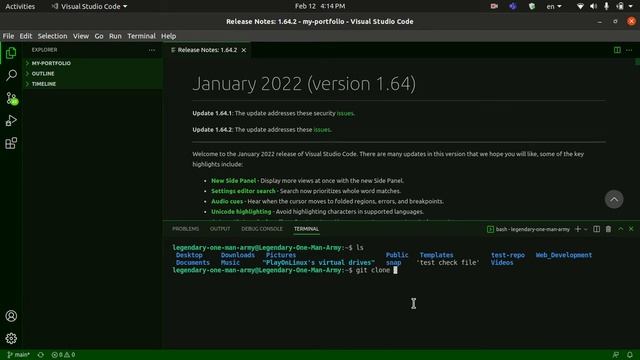Open the Search view in activity bar

pyautogui.click(x=11, y=75)
